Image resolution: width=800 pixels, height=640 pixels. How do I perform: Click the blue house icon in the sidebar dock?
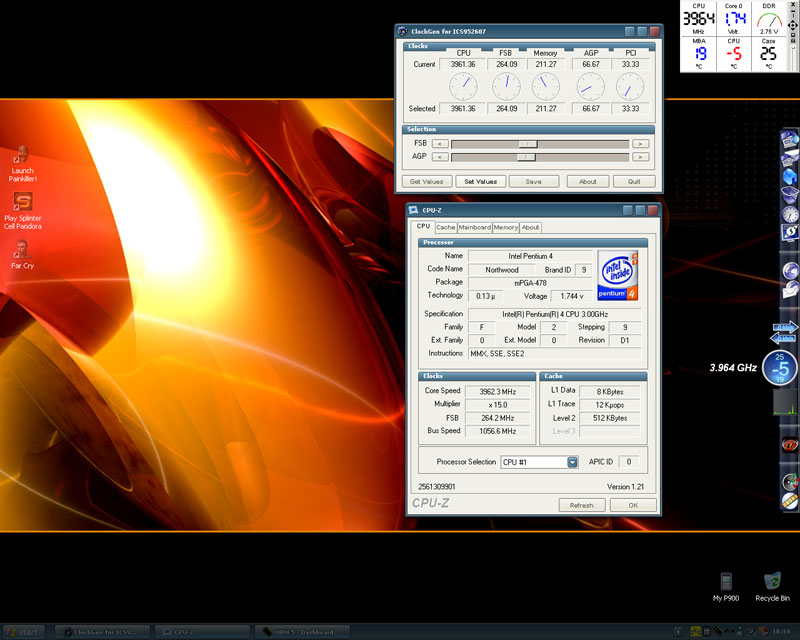tap(789, 176)
